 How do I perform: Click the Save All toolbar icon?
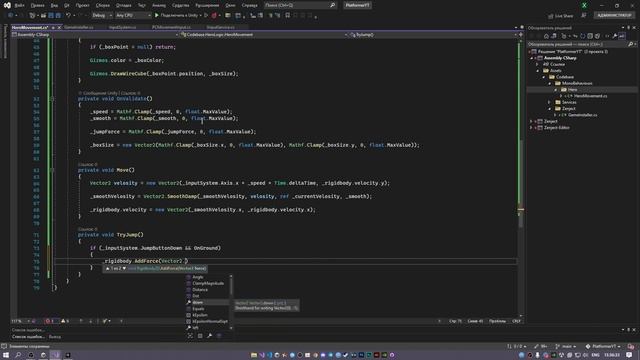click(x=58, y=15)
